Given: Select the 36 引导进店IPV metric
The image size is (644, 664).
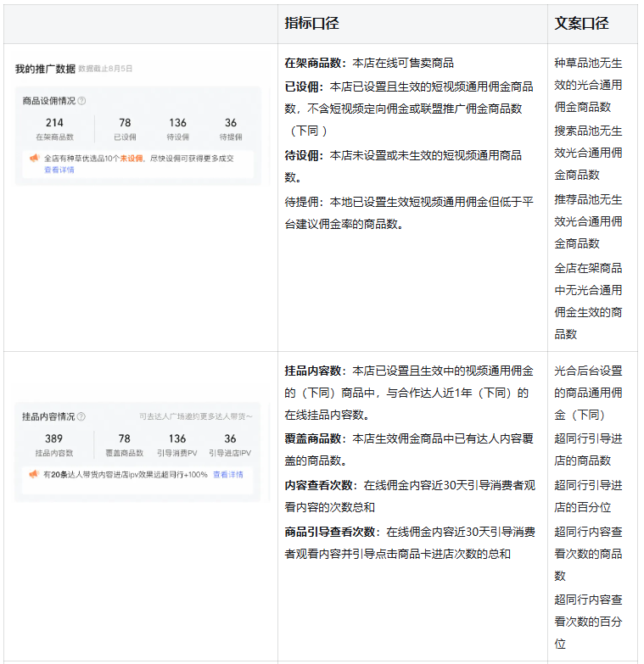Looking at the screenshot, I should tap(231, 444).
